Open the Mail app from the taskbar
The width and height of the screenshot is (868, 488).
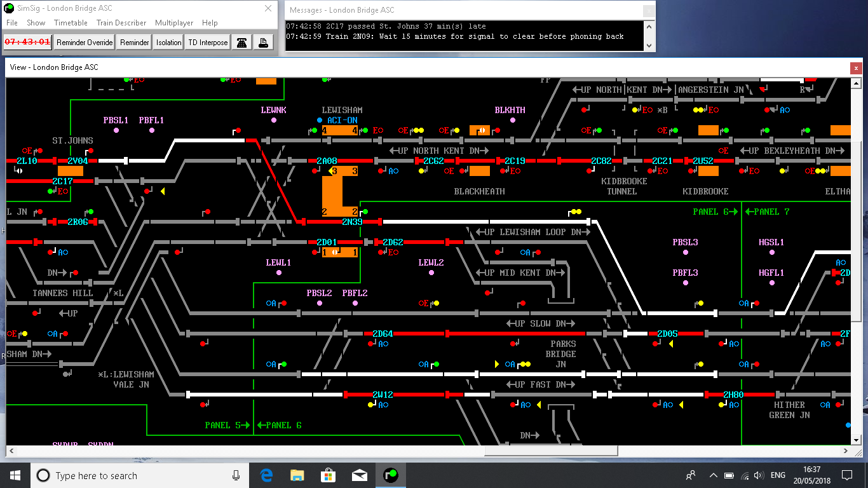[359, 475]
